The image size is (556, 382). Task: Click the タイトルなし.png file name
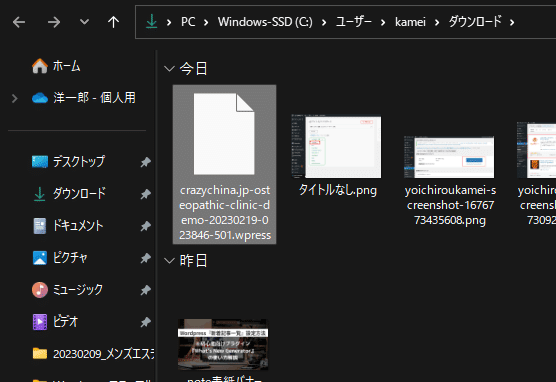[x=338, y=190]
